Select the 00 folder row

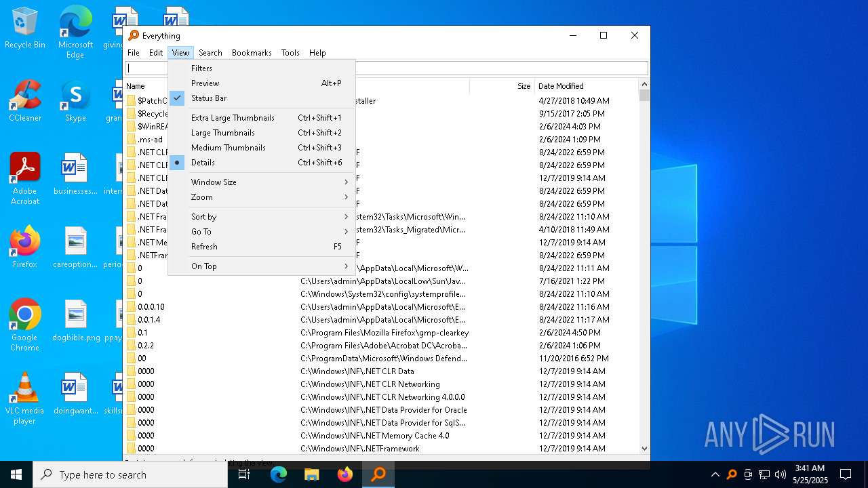[382, 359]
